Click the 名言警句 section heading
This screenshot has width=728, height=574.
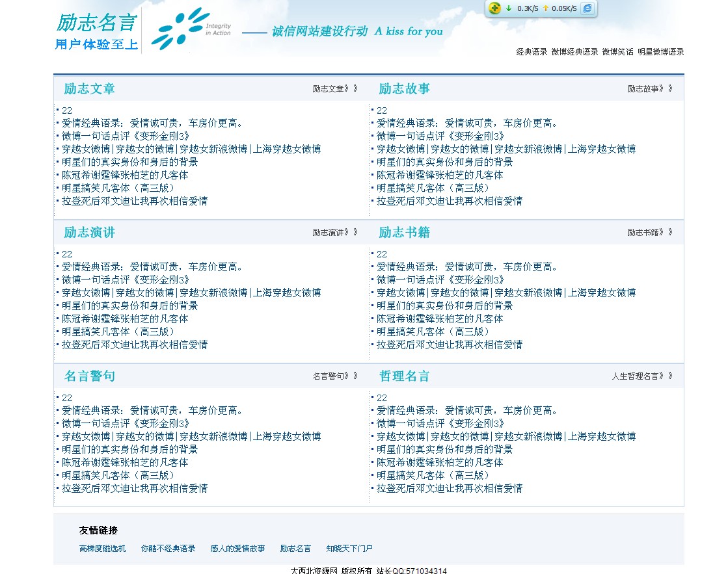click(x=89, y=376)
